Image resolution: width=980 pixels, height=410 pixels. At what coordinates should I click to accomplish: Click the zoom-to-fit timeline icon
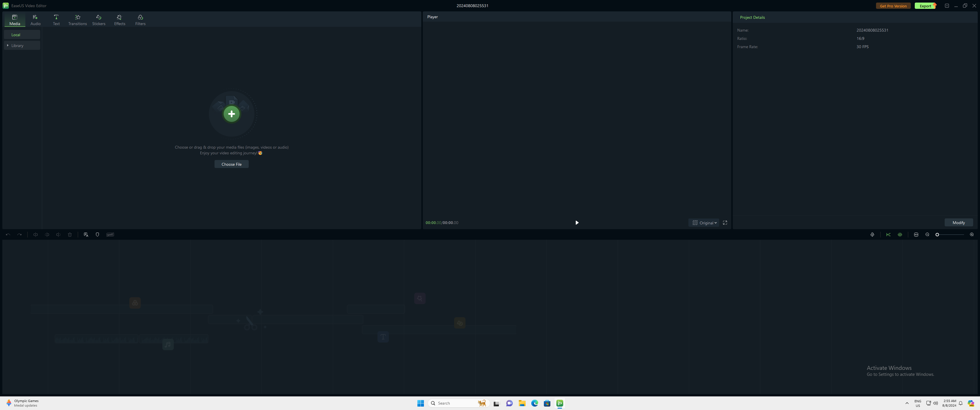click(x=916, y=235)
